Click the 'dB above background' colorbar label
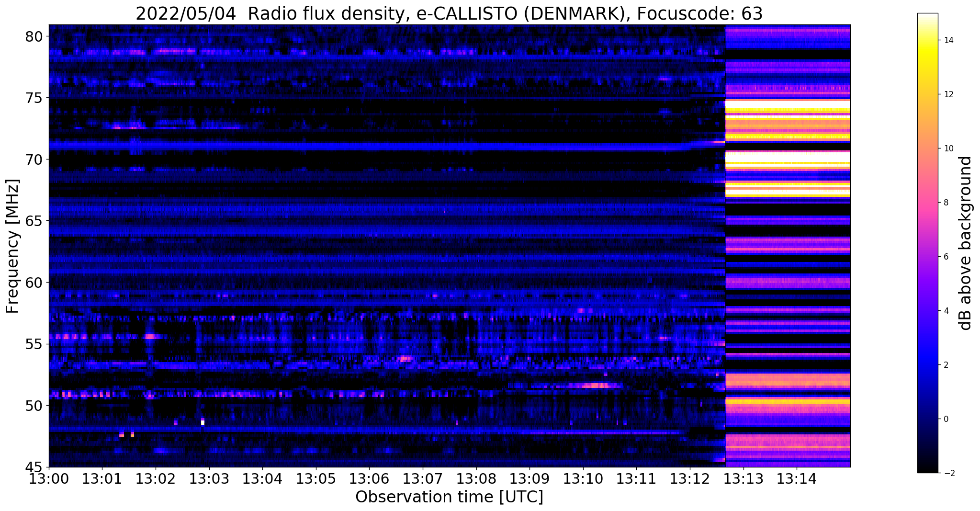 click(x=965, y=243)
